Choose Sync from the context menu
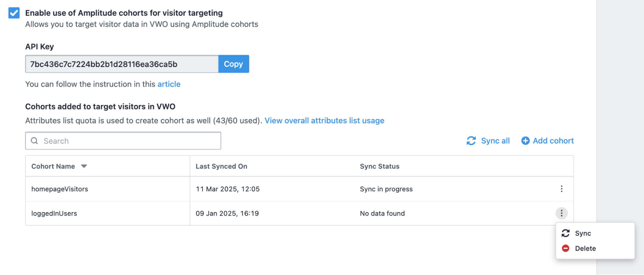This screenshot has width=644, height=275. pyautogui.click(x=595, y=233)
